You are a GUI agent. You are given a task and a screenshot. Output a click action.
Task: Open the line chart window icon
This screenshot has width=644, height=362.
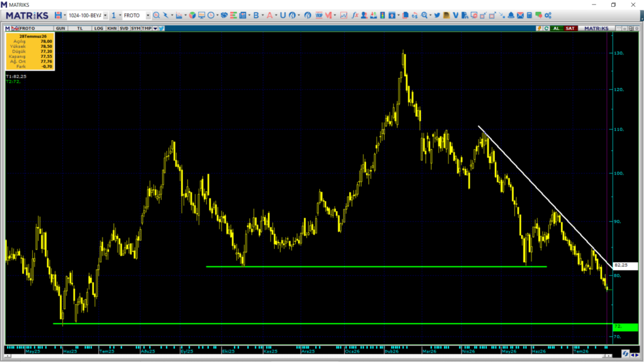tap(344, 15)
